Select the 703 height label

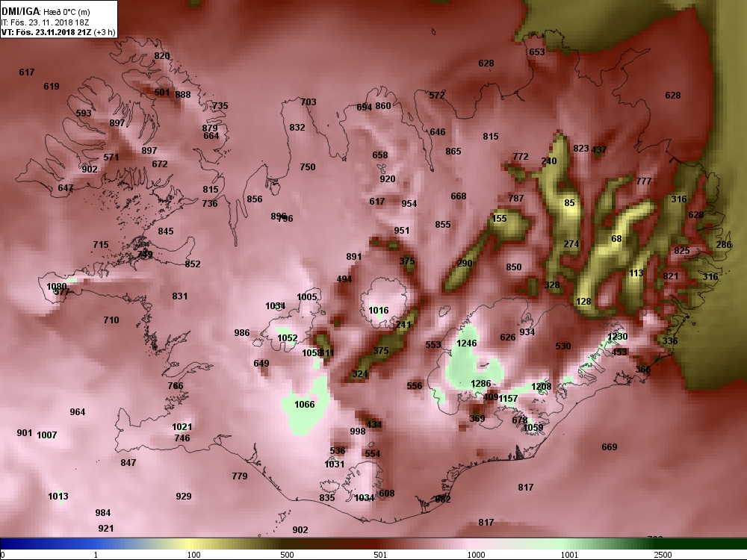(x=309, y=102)
